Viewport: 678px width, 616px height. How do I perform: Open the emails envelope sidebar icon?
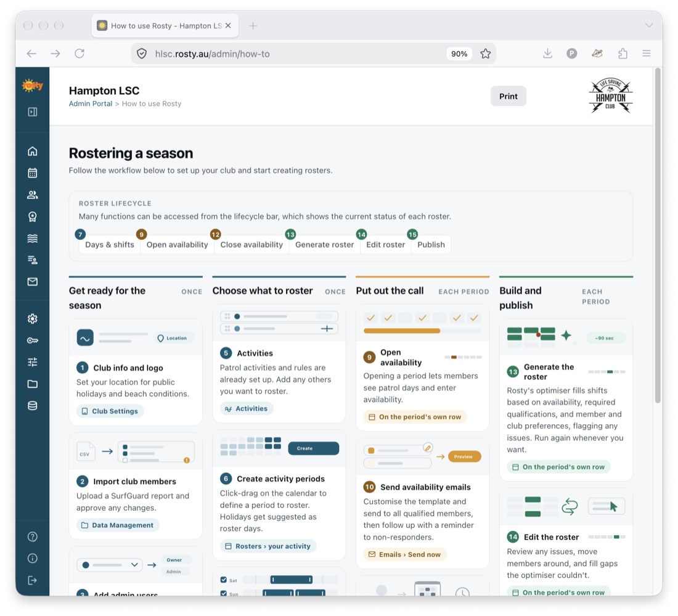(33, 282)
